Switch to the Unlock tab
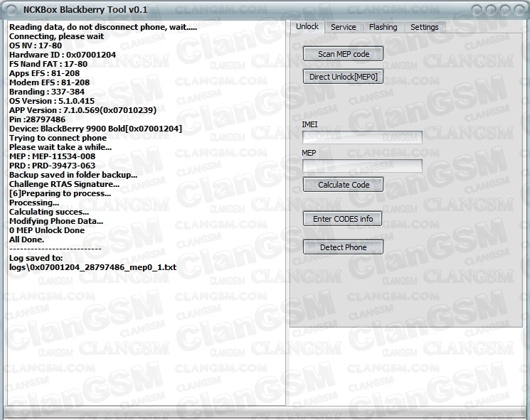Image resolution: width=530 pixels, height=420 pixels. [x=307, y=26]
